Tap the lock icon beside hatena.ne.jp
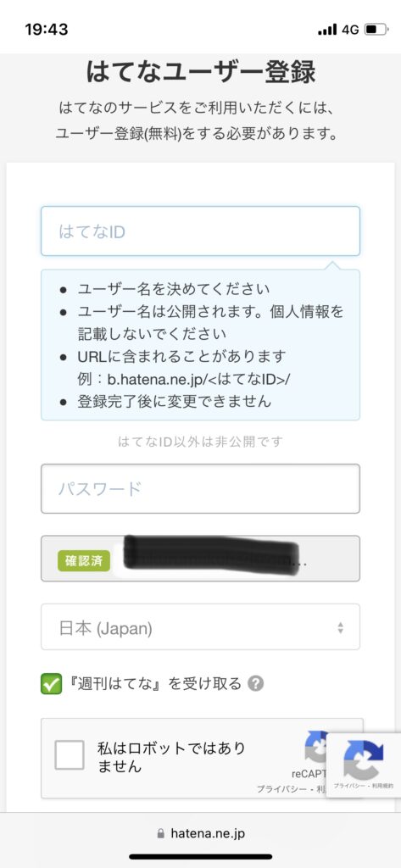Screen dimensions: 401x868 161,833
